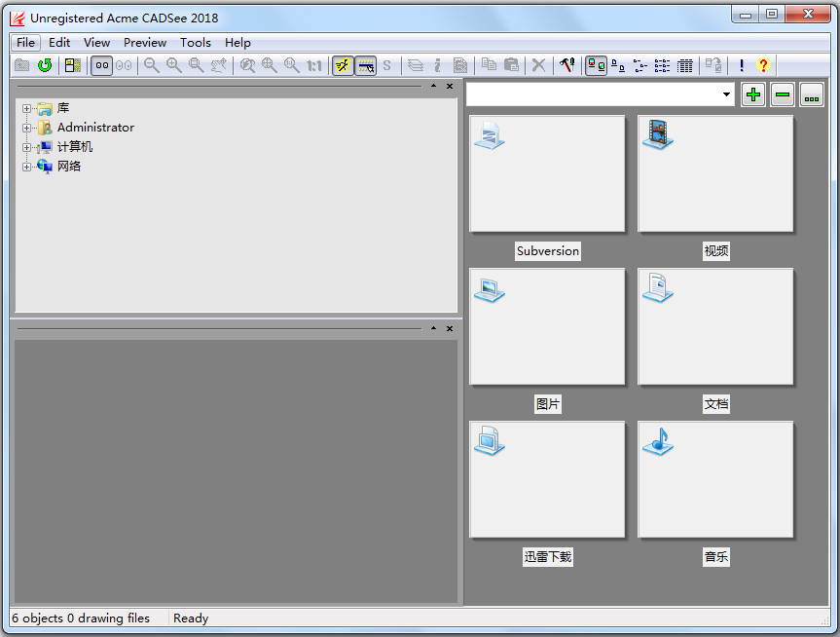Click the copy toolbar icon

(x=489, y=65)
